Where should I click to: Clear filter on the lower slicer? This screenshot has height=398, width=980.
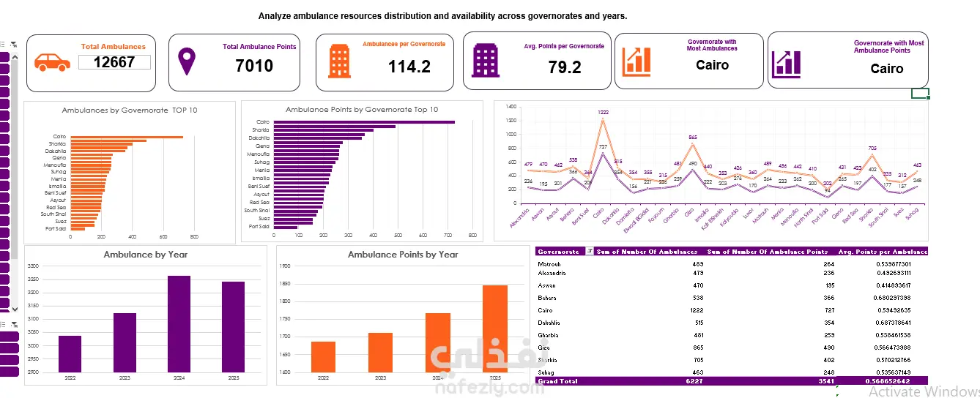(x=13, y=323)
